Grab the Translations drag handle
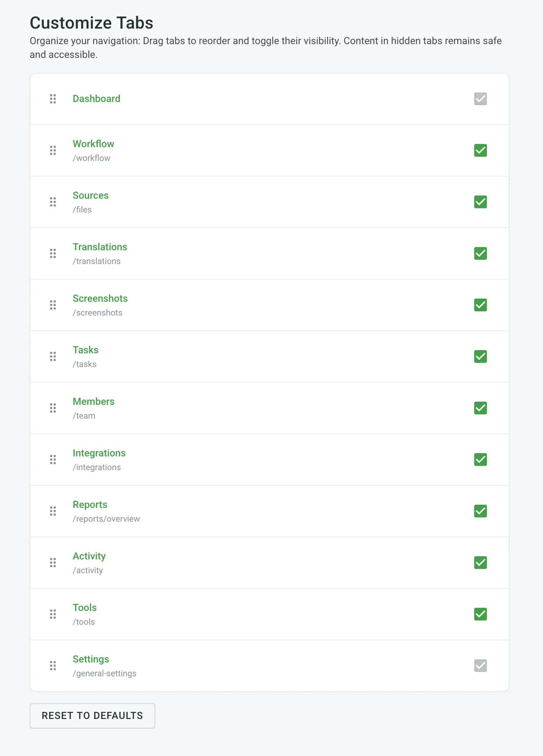Image resolution: width=543 pixels, height=756 pixels. [x=53, y=253]
